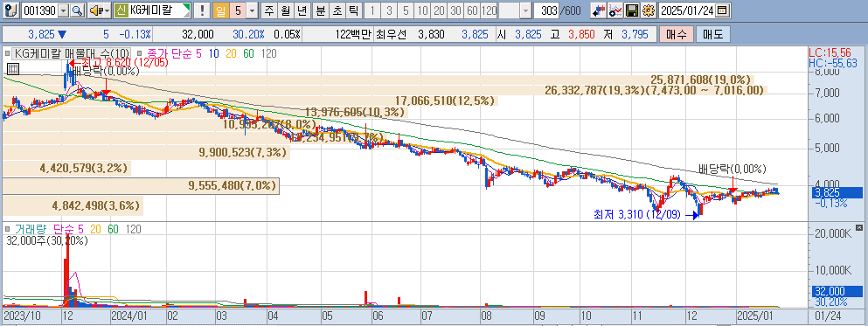Click the small square marker before 거래량
The height and width of the screenshot is (326, 868).
click(7, 229)
